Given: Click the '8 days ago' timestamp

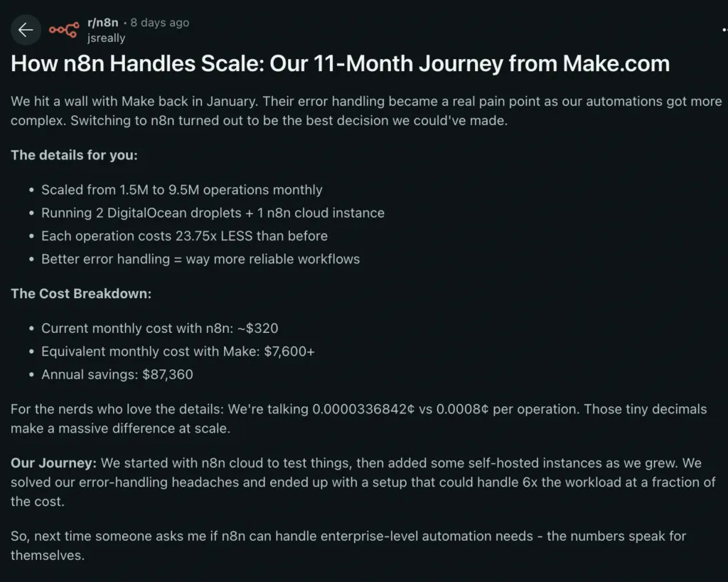Looking at the screenshot, I should 160,23.
